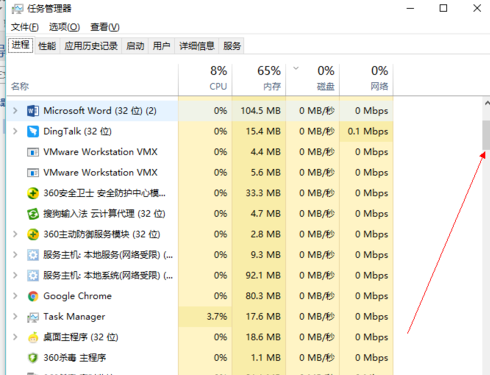Sort by the 内存 column header

[259, 79]
